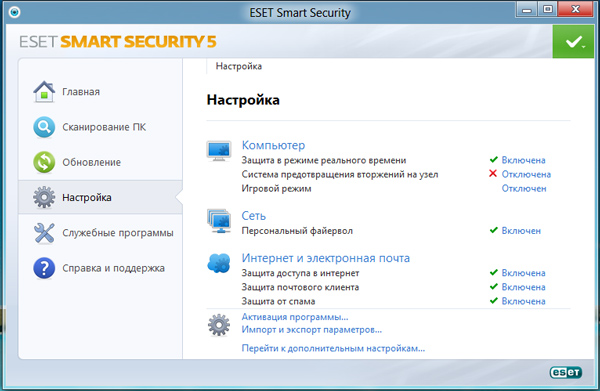Toggle gaming mode via Отключен status
Viewport: 600px width, 391px height.
524,189
